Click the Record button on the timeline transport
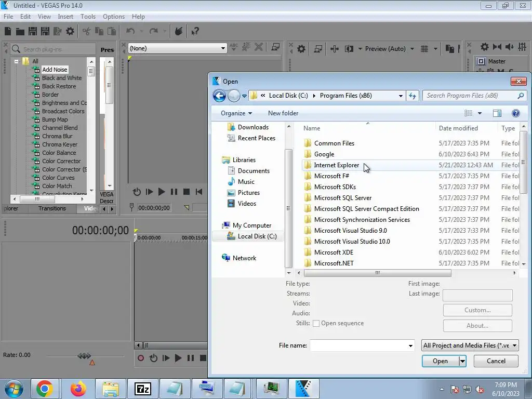This screenshot has width=532, height=399. point(141,358)
